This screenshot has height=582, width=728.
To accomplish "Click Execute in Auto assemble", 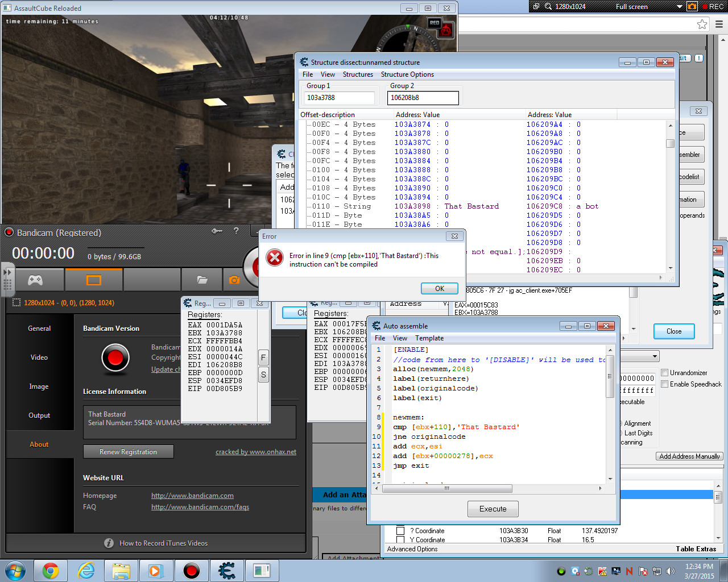I will (493, 509).
